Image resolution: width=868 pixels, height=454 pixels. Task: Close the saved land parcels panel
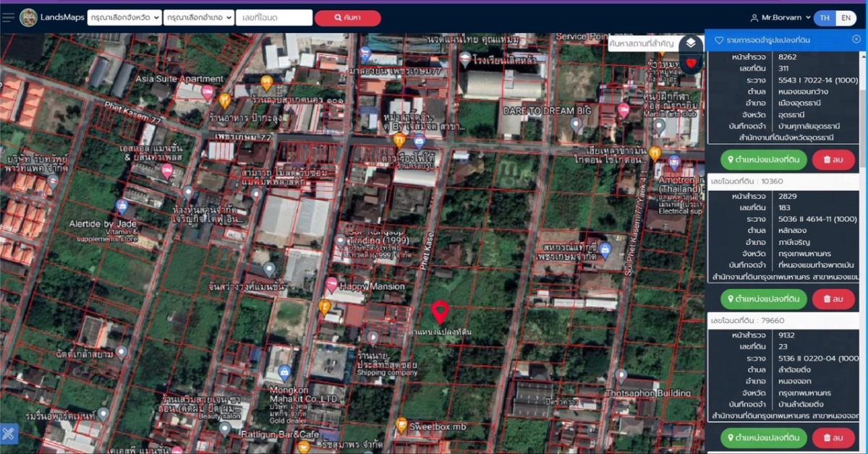point(856,40)
